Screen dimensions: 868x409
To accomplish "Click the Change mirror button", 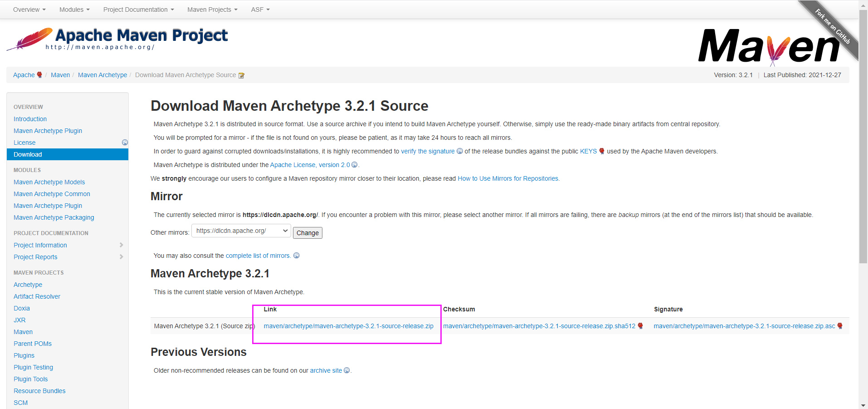I will pos(307,233).
